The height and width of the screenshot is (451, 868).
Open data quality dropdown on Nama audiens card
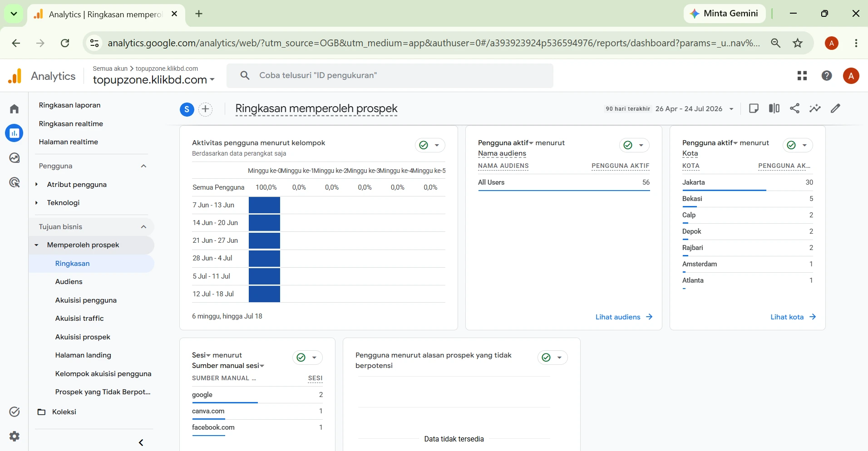click(634, 145)
